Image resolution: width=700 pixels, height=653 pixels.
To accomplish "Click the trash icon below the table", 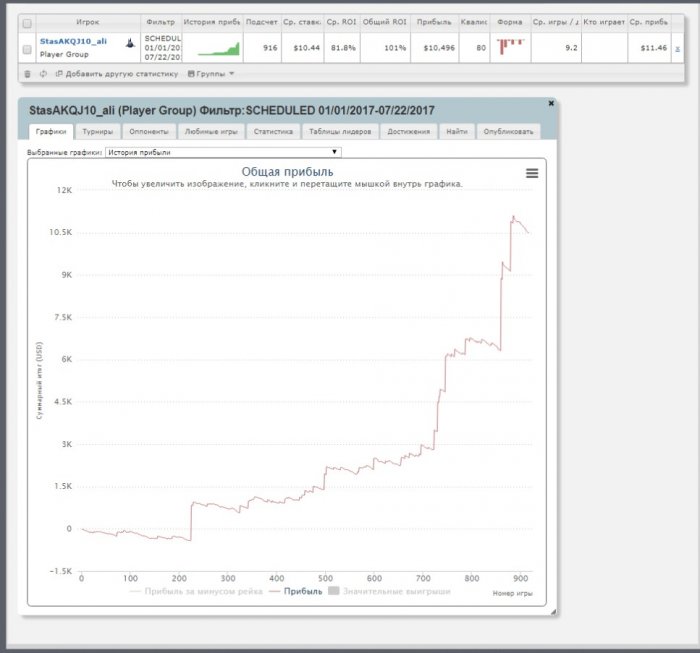I will coord(27,73).
